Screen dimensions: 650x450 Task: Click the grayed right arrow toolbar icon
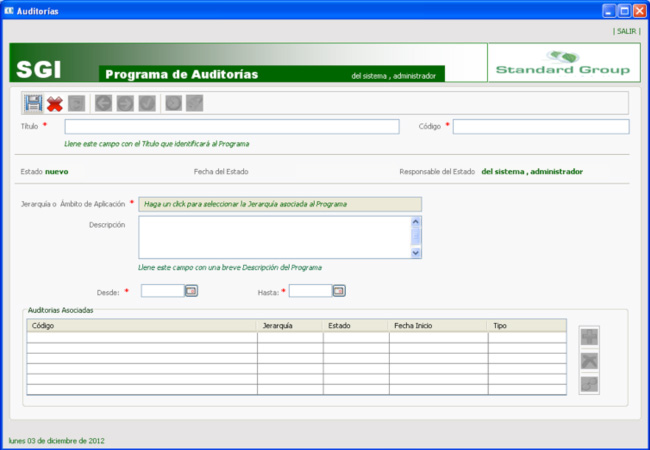click(125, 103)
